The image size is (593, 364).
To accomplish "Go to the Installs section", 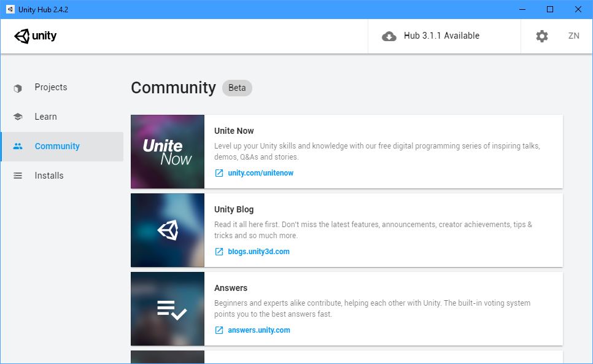I will tap(49, 176).
